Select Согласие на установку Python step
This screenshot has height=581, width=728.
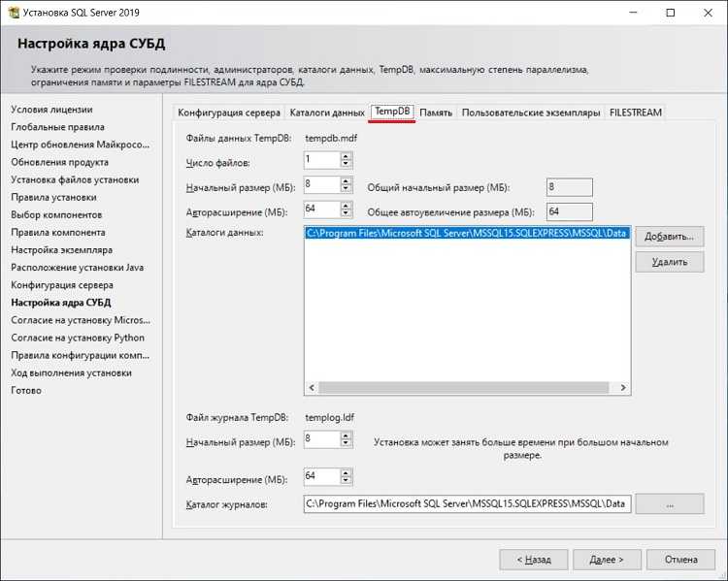pyautogui.click(x=78, y=338)
